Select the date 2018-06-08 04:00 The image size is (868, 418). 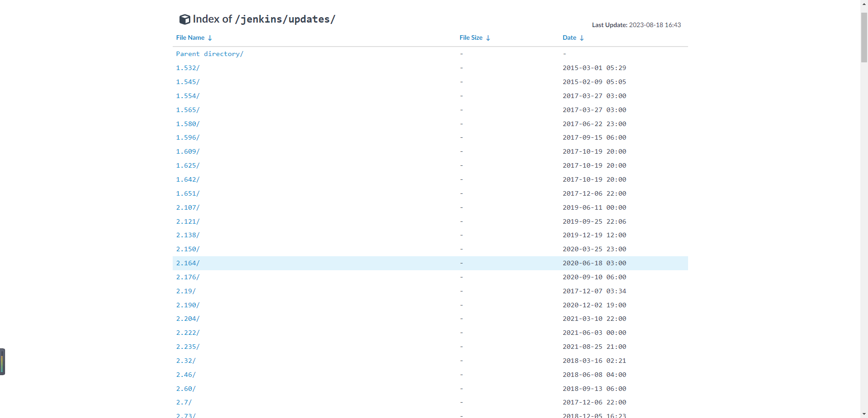594,375
